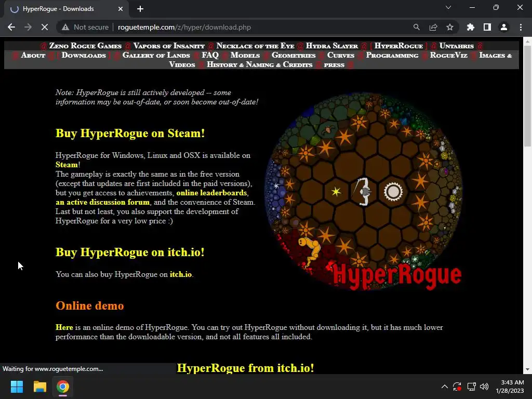This screenshot has height=399, width=532.
Task: Open the online leaderboards link
Action: (211, 193)
